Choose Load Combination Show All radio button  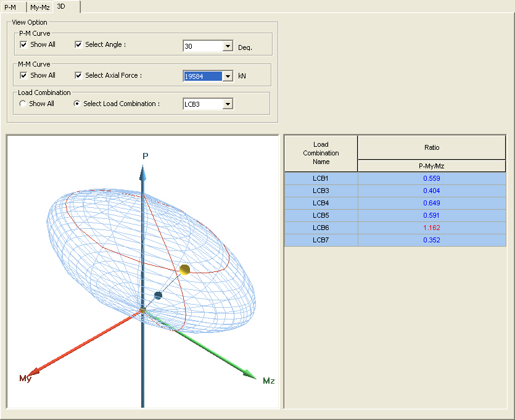(23, 104)
